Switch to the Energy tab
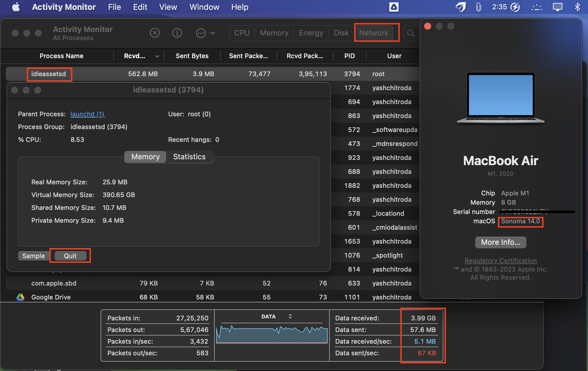This screenshot has width=588, height=371. pyautogui.click(x=311, y=33)
